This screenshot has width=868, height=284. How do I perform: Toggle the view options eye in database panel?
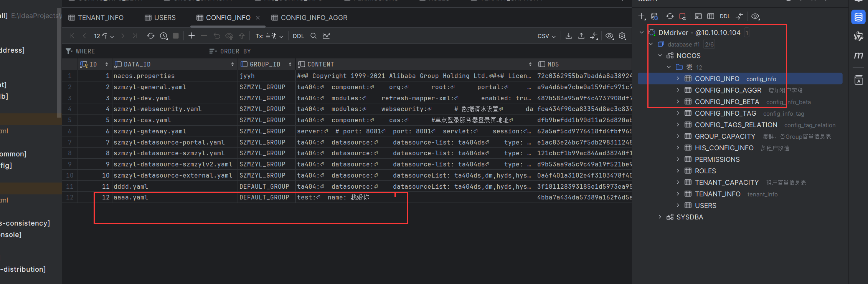coord(755,16)
